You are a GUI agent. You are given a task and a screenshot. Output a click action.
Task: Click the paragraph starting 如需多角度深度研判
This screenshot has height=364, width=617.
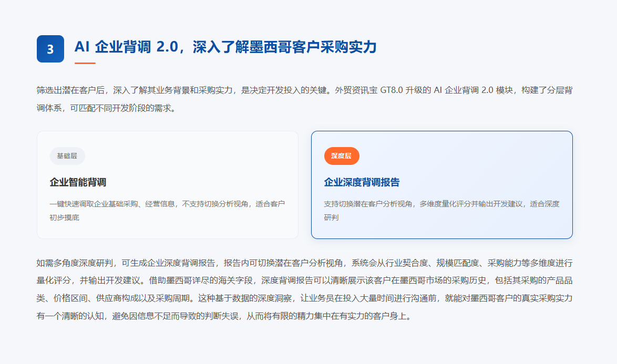click(x=305, y=289)
